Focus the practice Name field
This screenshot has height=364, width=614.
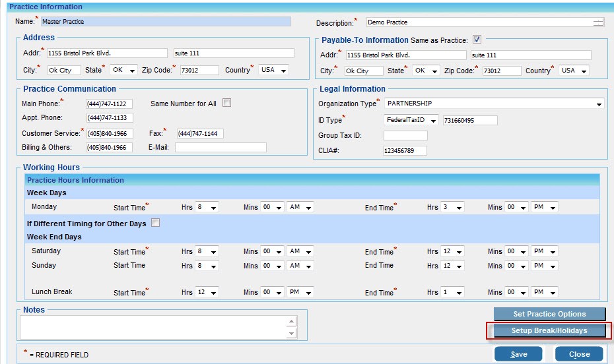coord(166,21)
